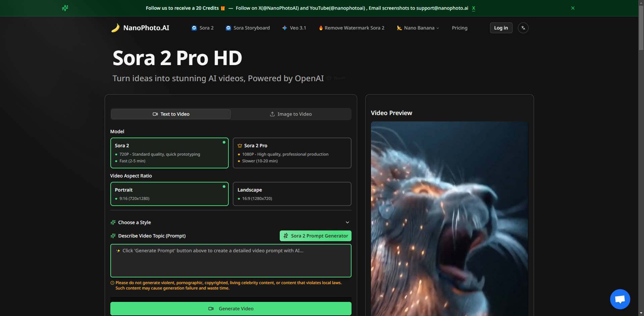644x316 pixels.
Task: Click sparkle icon in the top banner
Action: [65, 8]
